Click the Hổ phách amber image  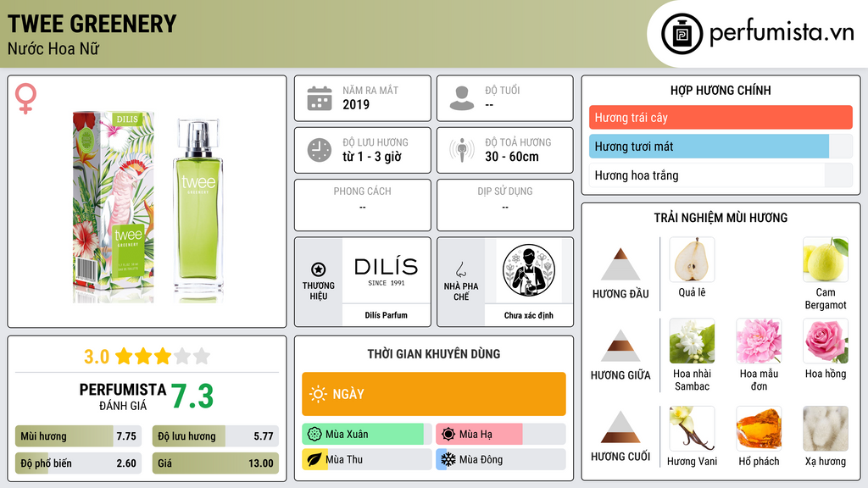coord(759,429)
